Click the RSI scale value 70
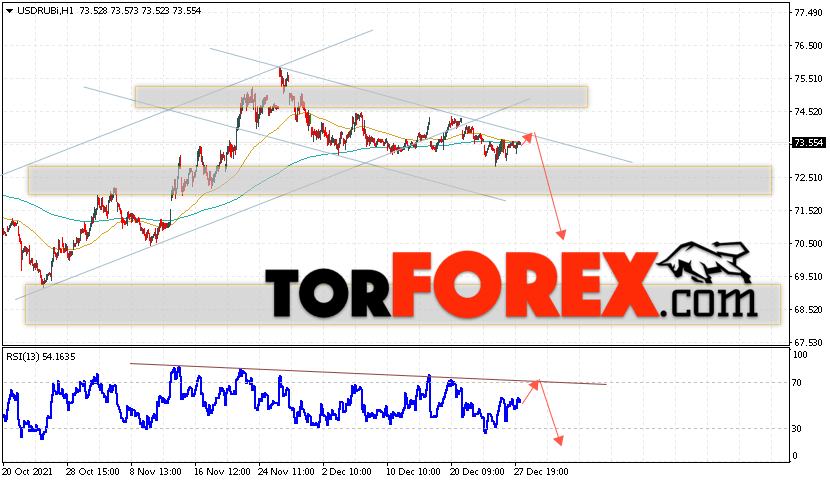 click(x=797, y=383)
